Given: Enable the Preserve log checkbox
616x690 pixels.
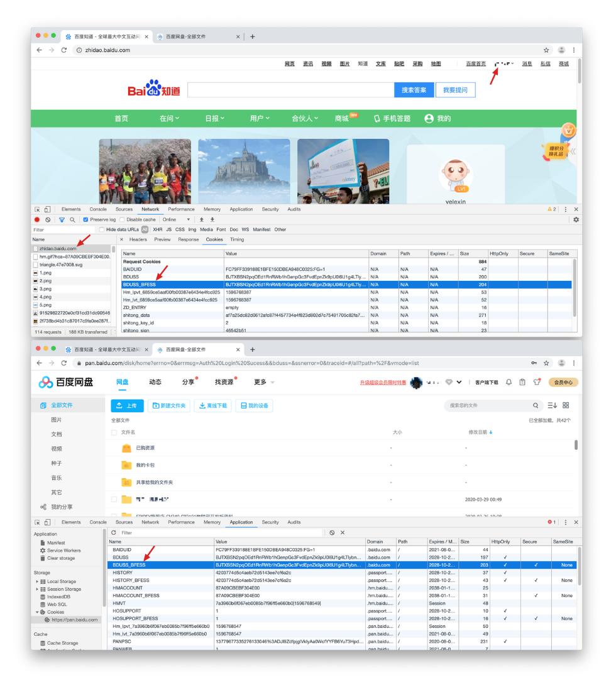Looking at the screenshot, I should point(85,219).
